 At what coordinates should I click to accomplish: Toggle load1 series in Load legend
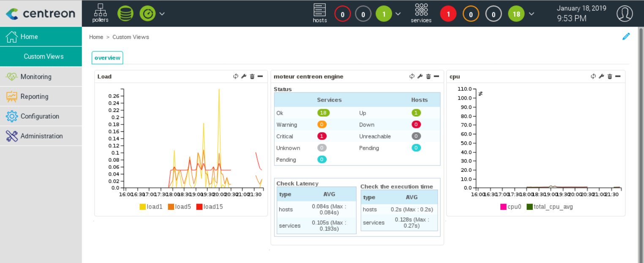click(x=151, y=207)
